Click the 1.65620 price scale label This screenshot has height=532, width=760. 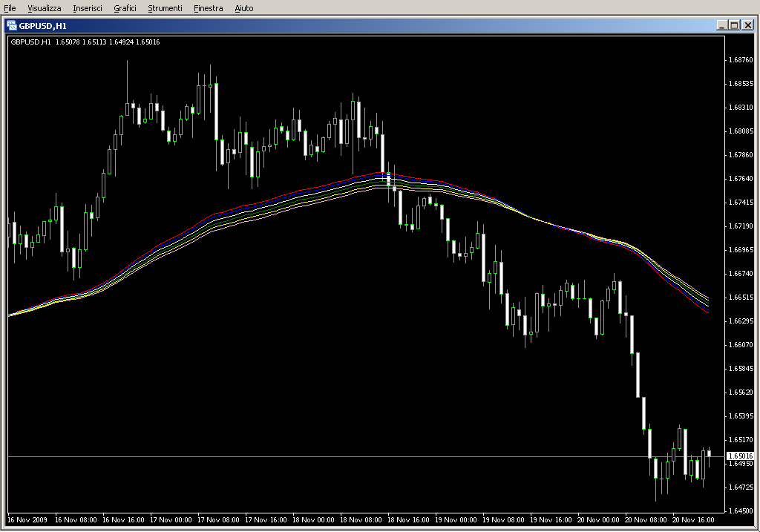point(741,393)
